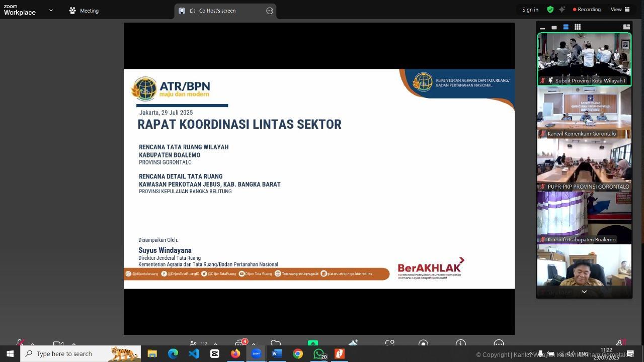Click the Zoom Workplace logo

[19, 10]
